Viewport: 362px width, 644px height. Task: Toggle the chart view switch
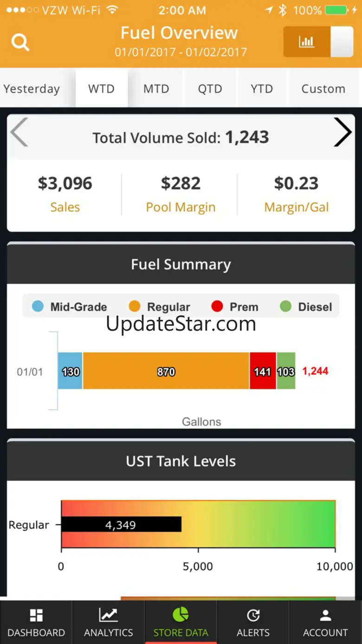[x=318, y=42]
